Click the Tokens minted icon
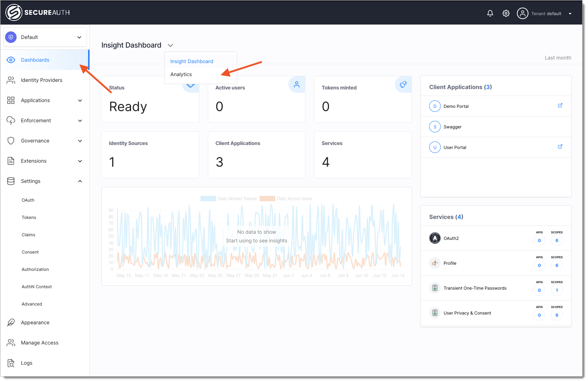The height and width of the screenshot is (382, 588). click(403, 84)
